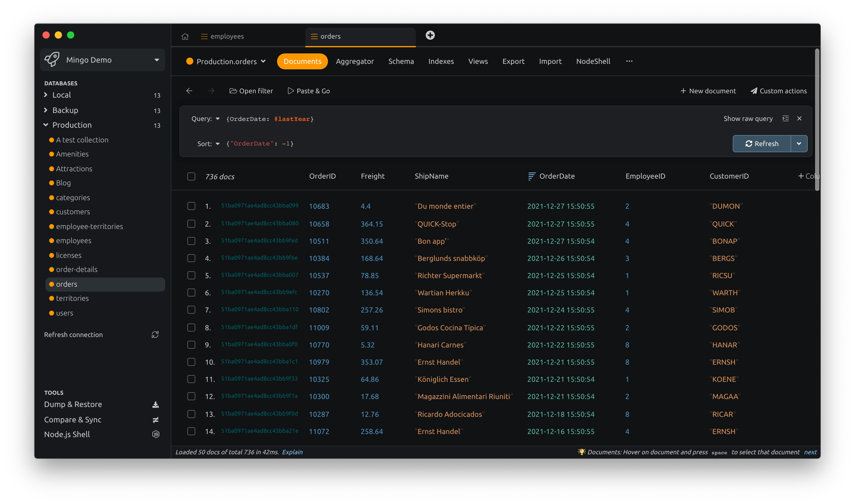Screen dimensions: 855x504
Task: Select the order-details collection
Action: [77, 269]
